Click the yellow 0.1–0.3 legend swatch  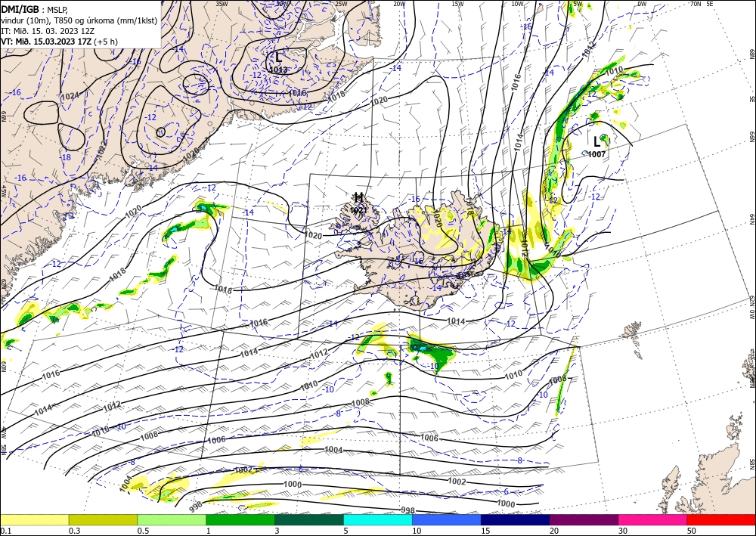click(34, 519)
